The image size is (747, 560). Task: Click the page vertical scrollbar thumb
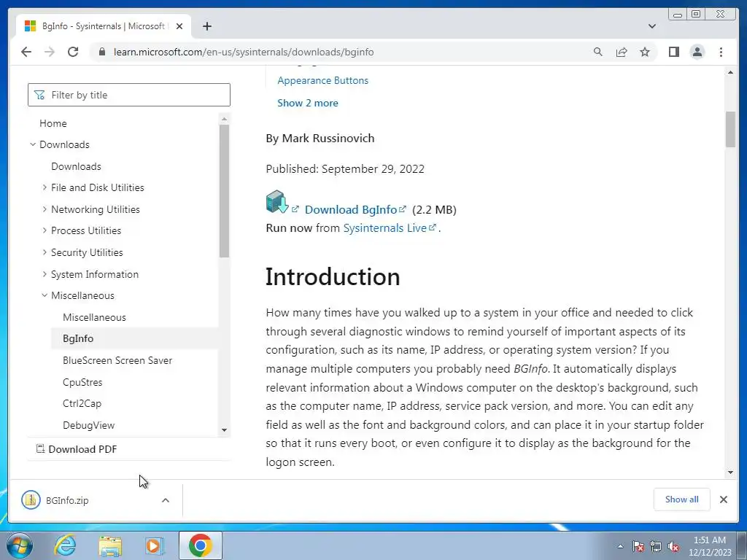click(x=730, y=129)
